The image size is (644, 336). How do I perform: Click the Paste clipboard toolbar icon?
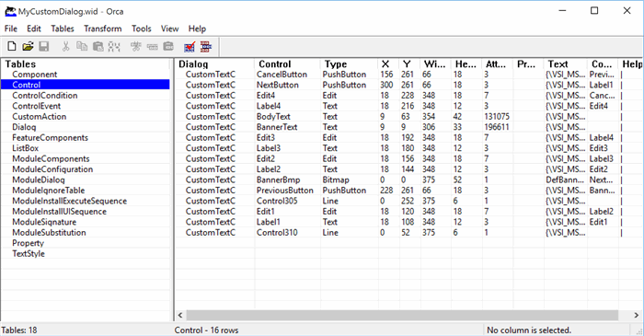point(98,46)
